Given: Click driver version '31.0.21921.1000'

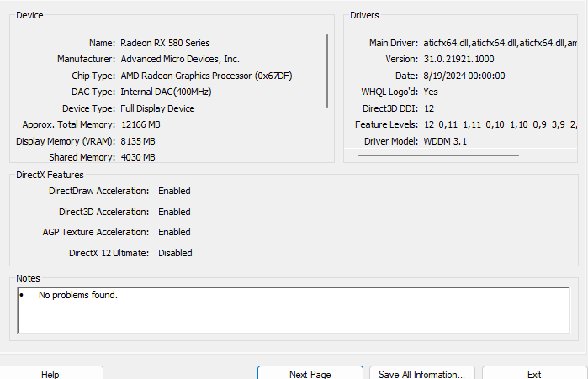Looking at the screenshot, I should coord(458,59).
